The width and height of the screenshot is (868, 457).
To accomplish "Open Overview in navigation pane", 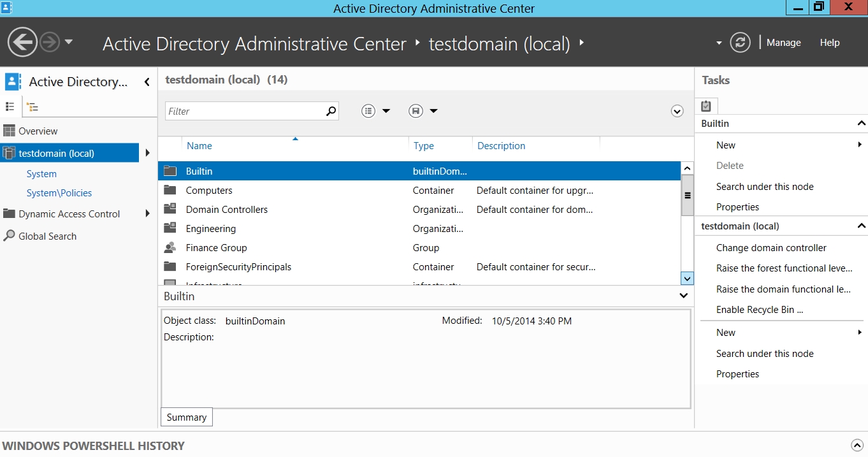I will (38, 131).
